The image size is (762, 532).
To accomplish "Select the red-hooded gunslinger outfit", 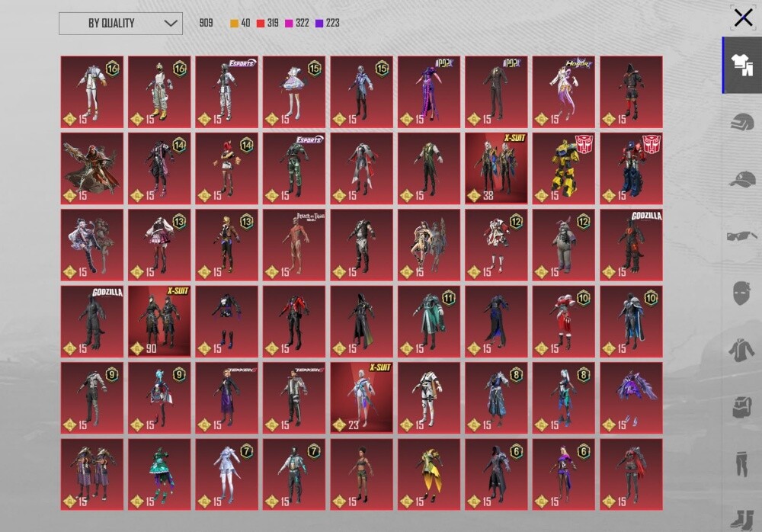I will pos(92,168).
